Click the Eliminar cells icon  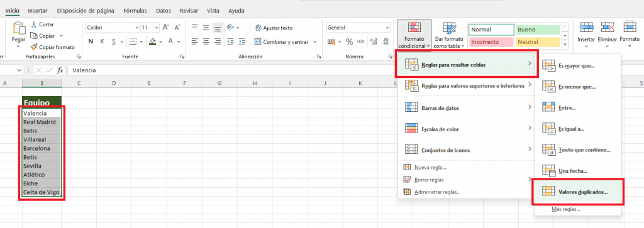607,28
